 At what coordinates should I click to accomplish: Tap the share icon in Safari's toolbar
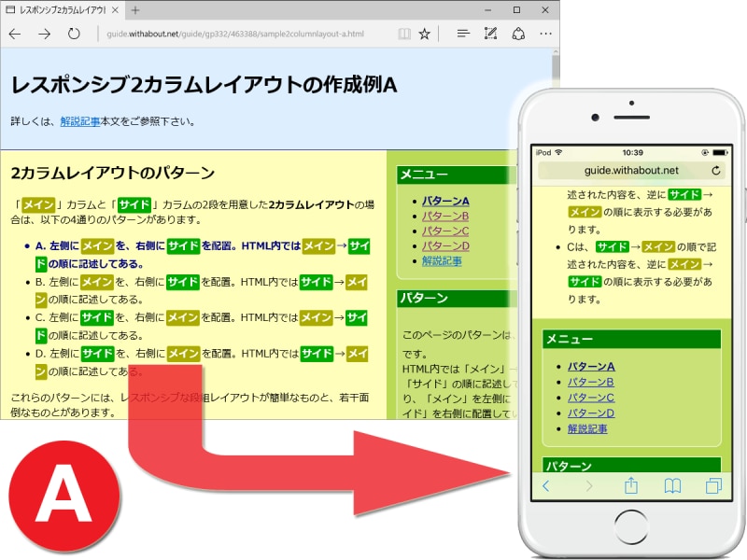click(633, 484)
